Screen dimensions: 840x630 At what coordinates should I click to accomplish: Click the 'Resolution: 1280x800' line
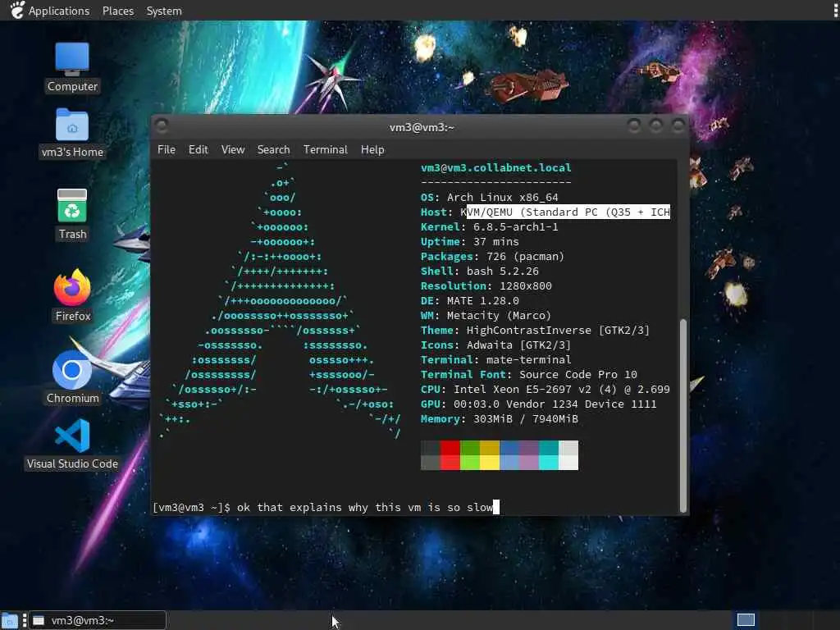(x=486, y=285)
